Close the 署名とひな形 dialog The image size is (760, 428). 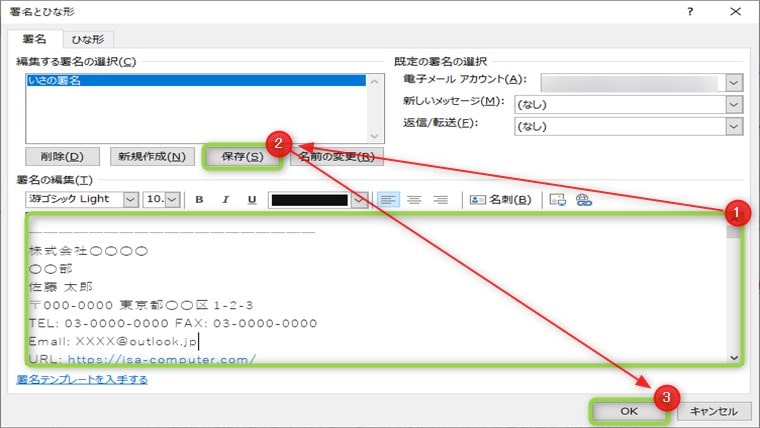tap(735, 12)
